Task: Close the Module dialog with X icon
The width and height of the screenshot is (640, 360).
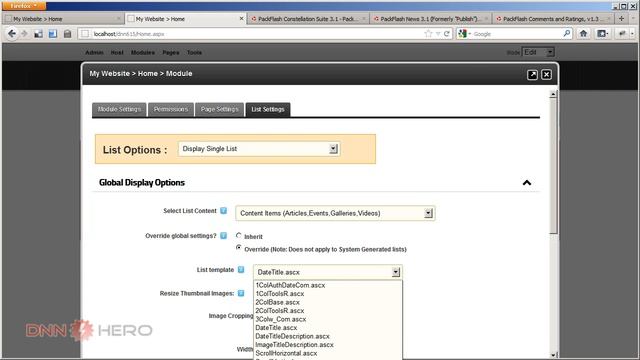Action: coord(546,74)
